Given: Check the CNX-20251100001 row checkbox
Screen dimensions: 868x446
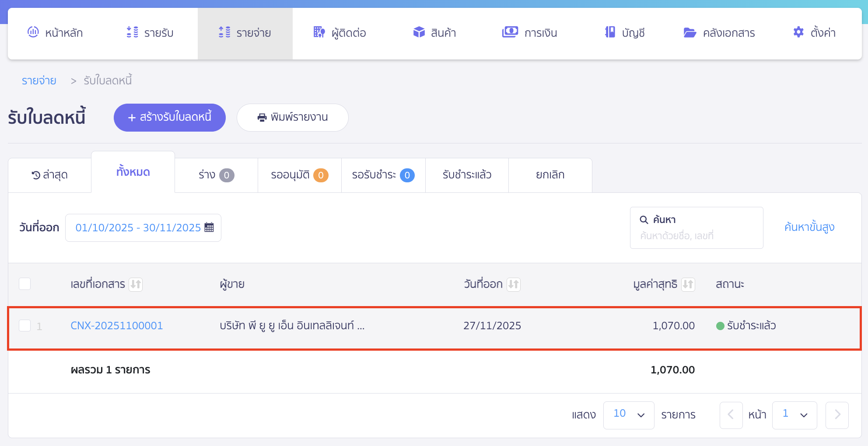Looking at the screenshot, I should coord(25,326).
